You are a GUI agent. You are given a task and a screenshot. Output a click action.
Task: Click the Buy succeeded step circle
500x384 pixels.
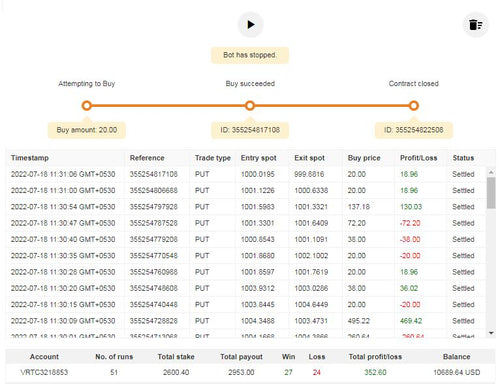tap(250, 106)
